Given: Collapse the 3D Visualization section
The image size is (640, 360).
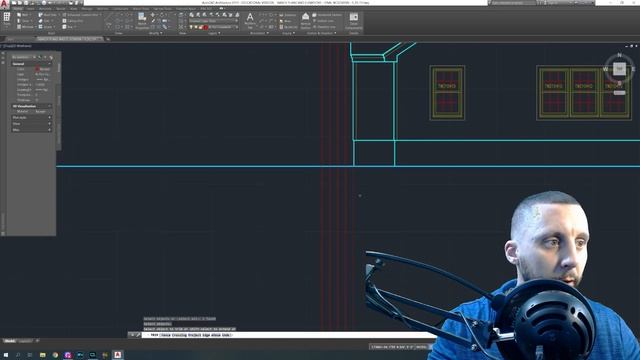Looking at the screenshot, I should 49,106.
